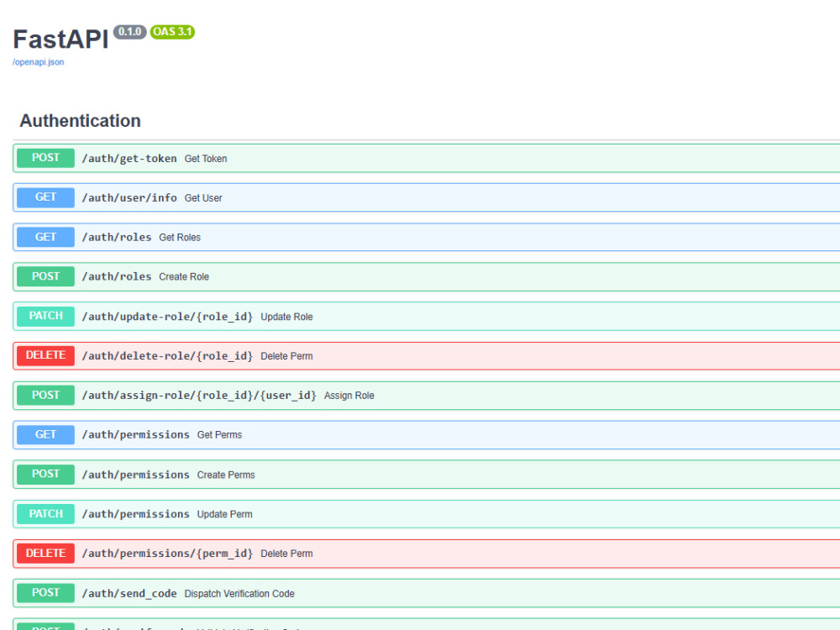Screen dimensions: 840x630
Task: Click the POST badge for Get Token
Action: tap(45, 158)
